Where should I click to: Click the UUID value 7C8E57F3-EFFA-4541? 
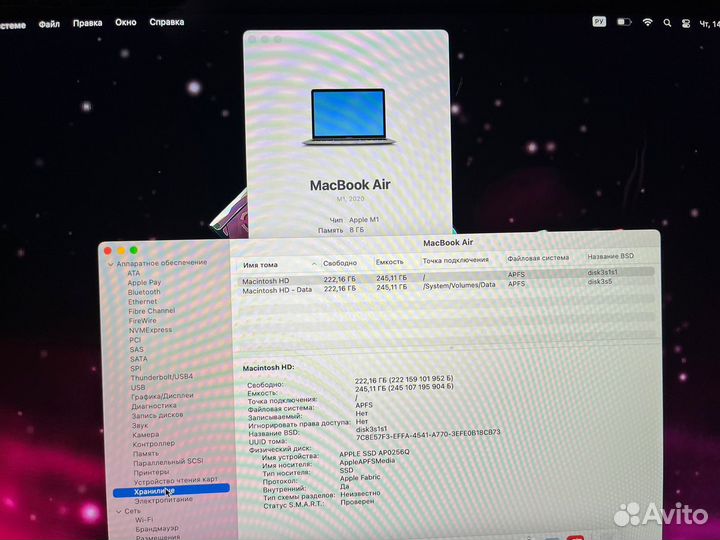tap(428, 434)
